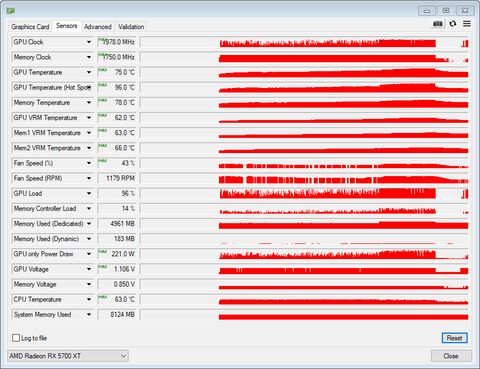This screenshot has width=480, height=369.
Task: Open the GPU Temperature sensor dropdown
Action: coord(89,72)
